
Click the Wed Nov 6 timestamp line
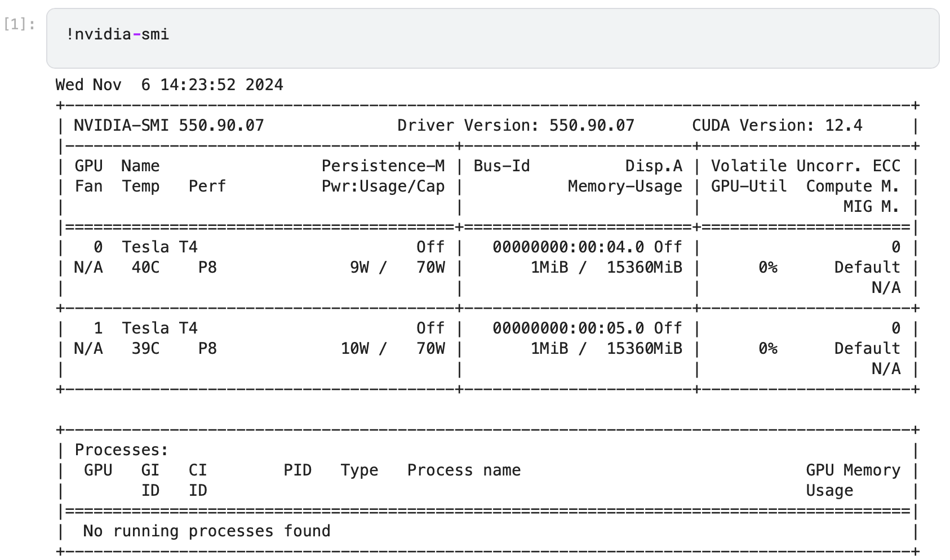[x=169, y=85]
